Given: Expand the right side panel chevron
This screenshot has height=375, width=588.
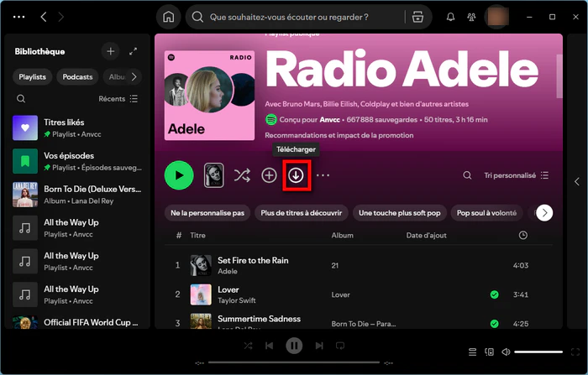Looking at the screenshot, I should pyautogui.click(x=577, y=182).
